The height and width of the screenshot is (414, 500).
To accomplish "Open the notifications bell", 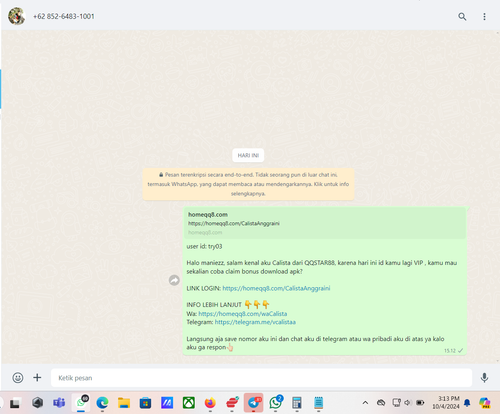I will (467, 403).
